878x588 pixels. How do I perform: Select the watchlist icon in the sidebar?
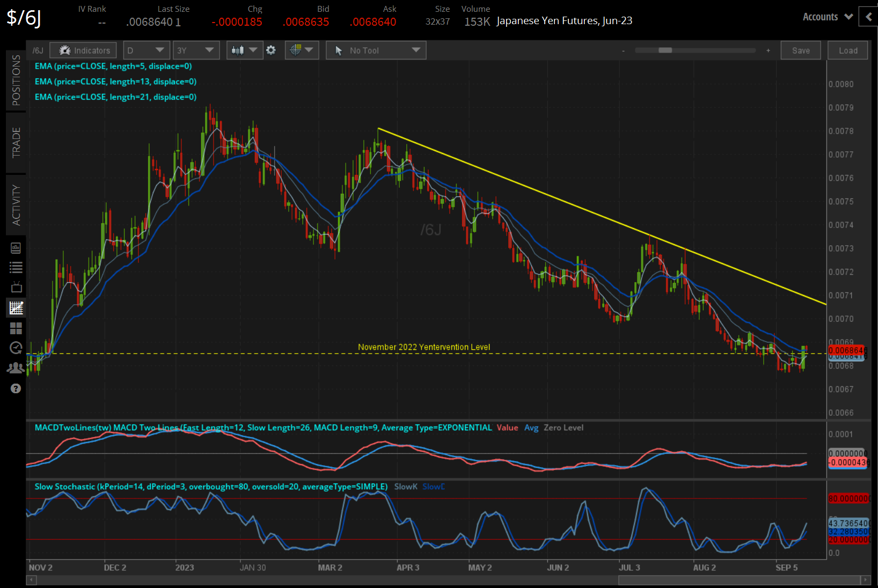(x=16, y=267)
